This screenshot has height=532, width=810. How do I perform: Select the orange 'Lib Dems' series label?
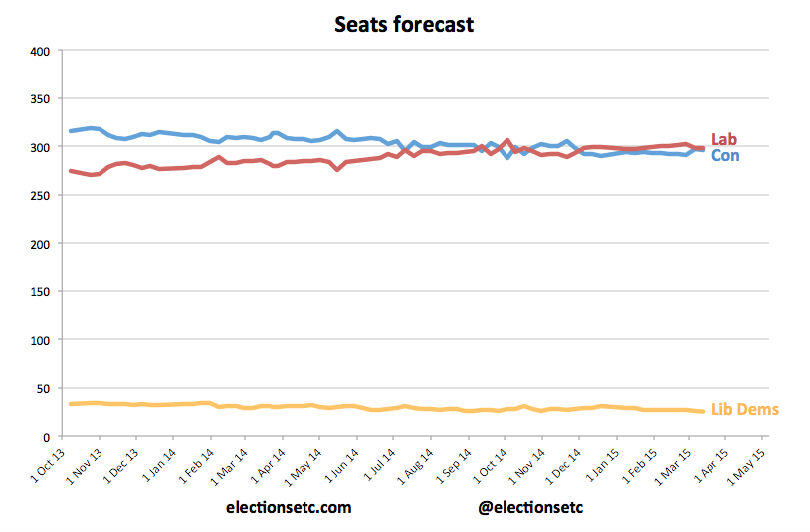[744, 409]
